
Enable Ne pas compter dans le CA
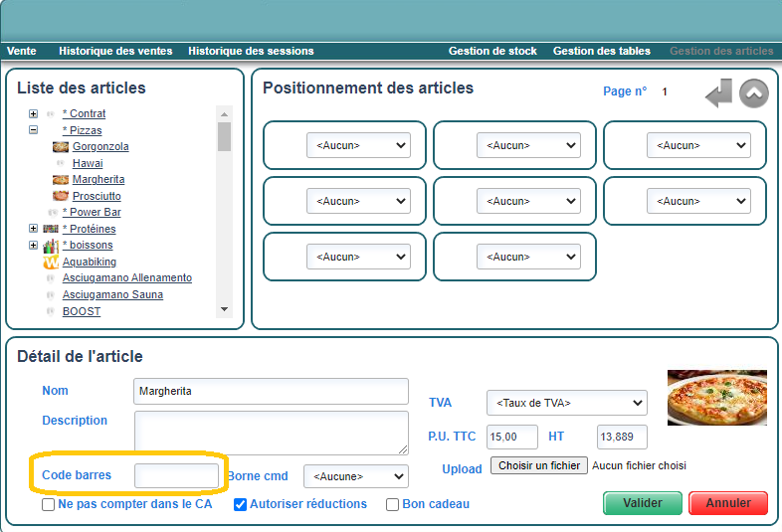coord(49,504)
